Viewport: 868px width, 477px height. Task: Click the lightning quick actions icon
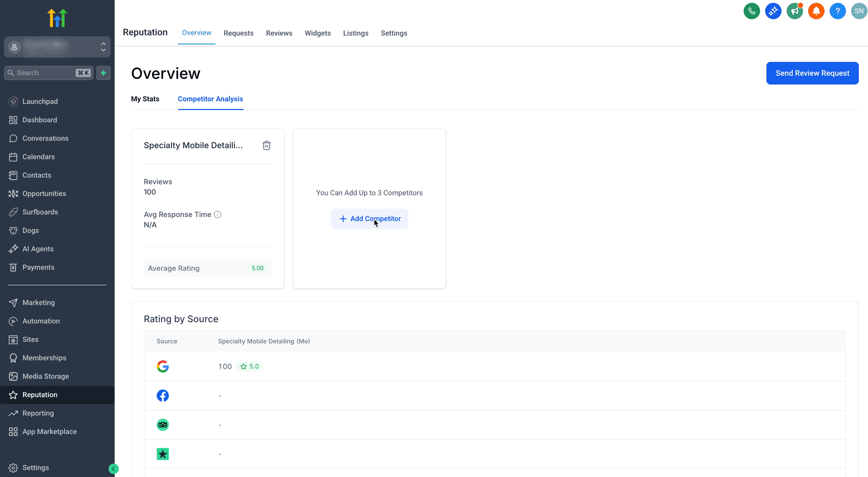pos(103,73)
